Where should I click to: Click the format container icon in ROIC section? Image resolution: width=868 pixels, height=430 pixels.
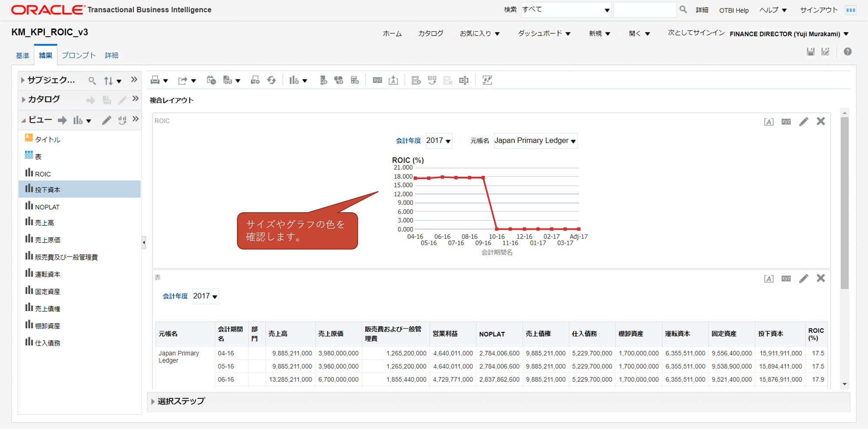tap(769, 122)
